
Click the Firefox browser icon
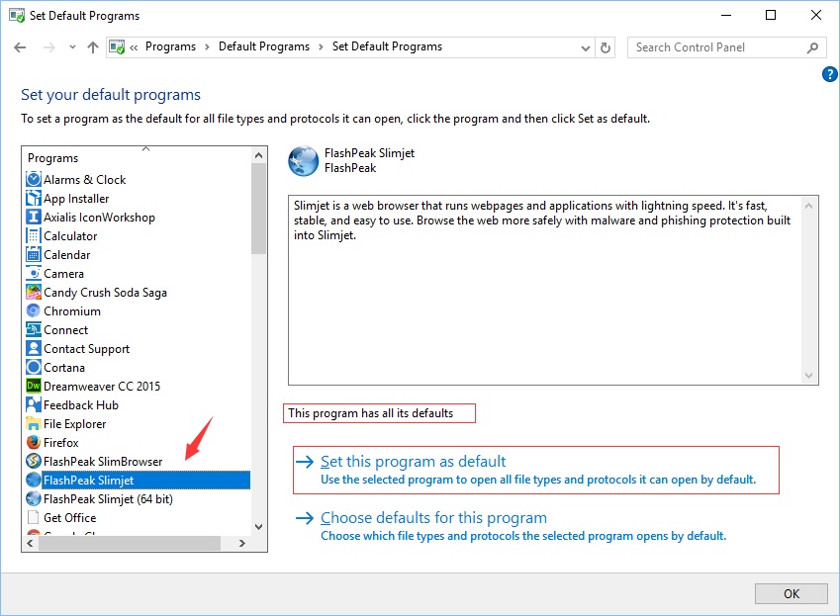34,443
